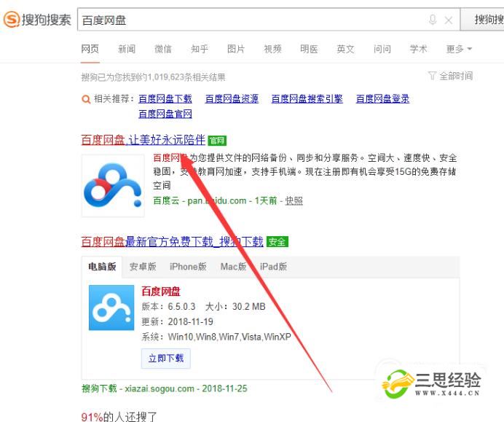The image size is (504, 422).
Task: Click the blue 百度网盘 app icon
Action: [x=111, y=308]
